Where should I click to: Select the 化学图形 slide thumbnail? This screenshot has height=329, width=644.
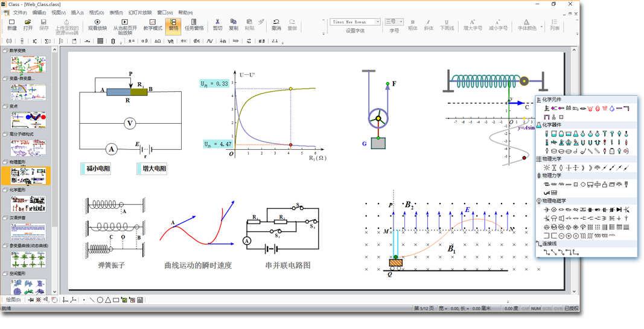coord(28,203)
